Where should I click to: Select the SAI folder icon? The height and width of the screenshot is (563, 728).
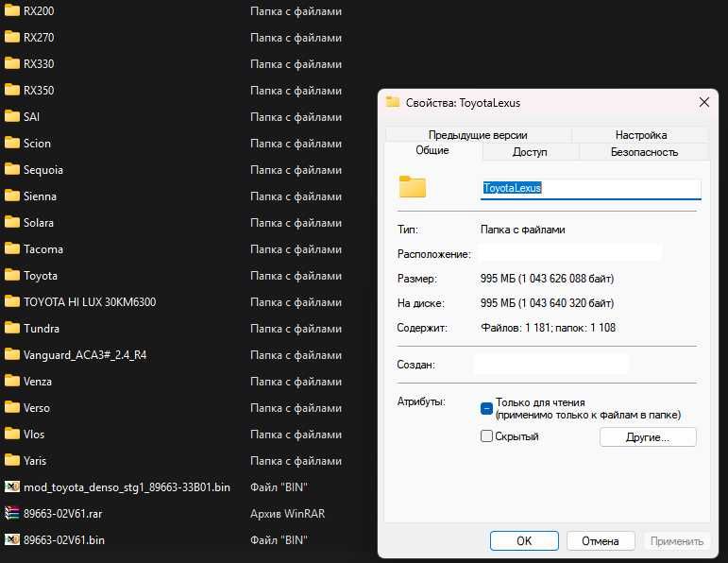(x=12, y=116)
